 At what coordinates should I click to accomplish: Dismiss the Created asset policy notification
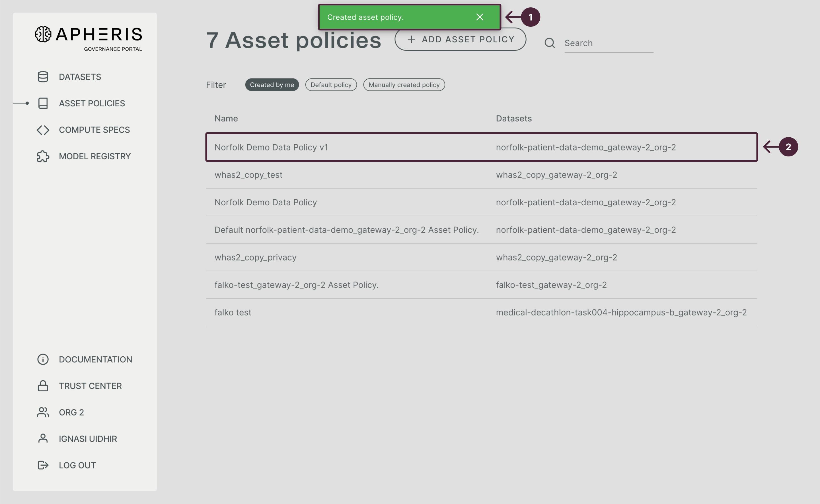[x=480, y=17]
